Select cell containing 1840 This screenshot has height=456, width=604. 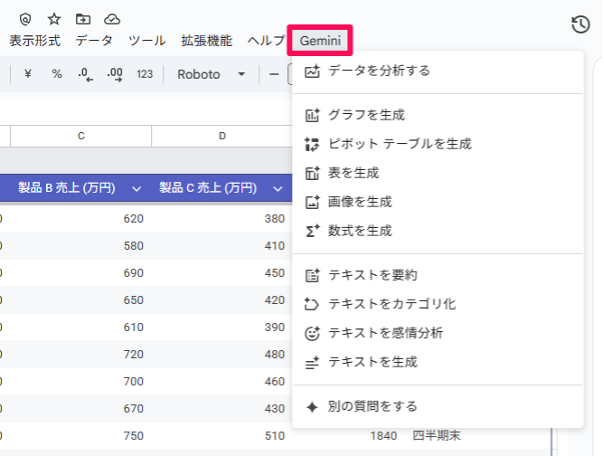(x=383, y=436)
